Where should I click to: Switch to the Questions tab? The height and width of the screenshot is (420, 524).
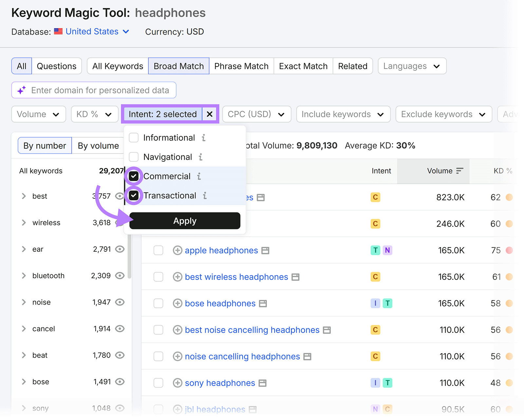point(57,66)
